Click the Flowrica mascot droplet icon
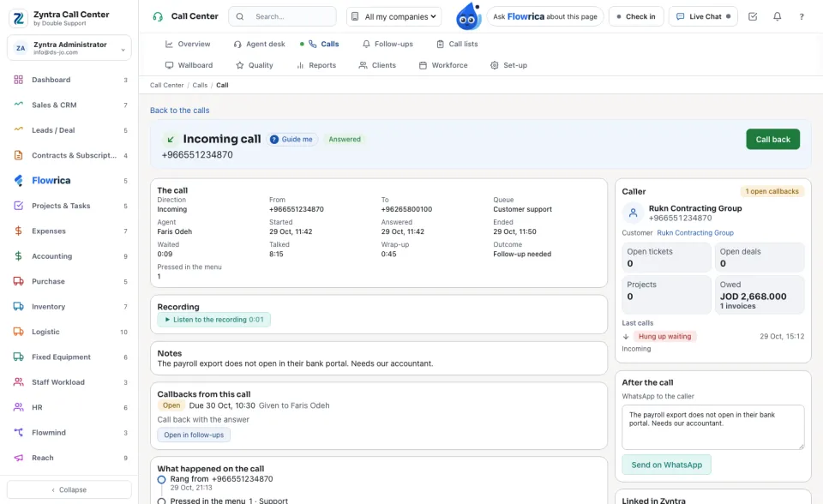 point(468,16)
